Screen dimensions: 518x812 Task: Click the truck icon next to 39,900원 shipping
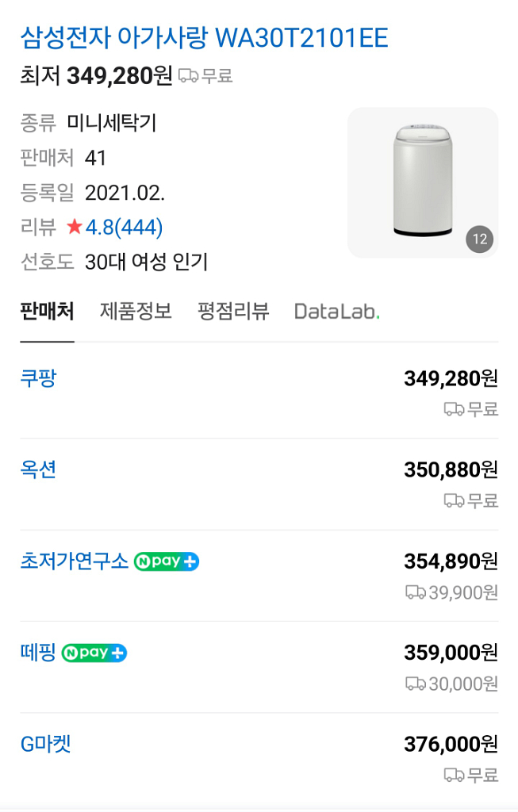tap(415, 592)
